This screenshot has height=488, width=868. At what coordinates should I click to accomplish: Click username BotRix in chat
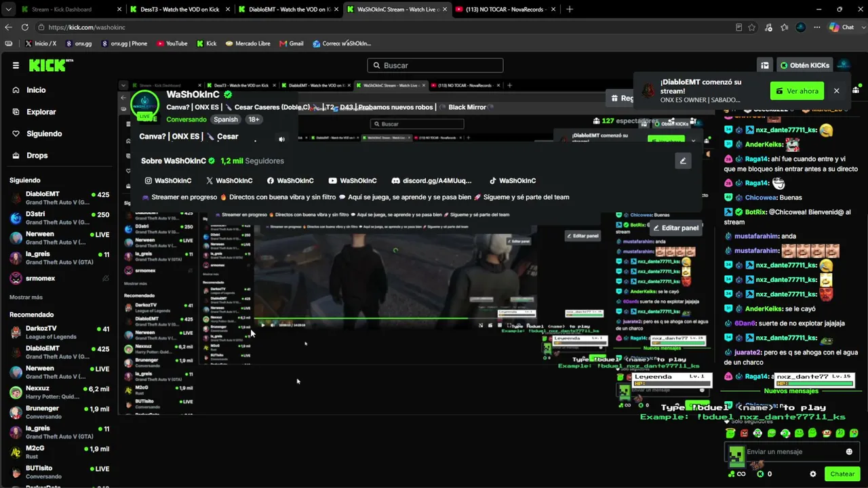tap(755, 212)
